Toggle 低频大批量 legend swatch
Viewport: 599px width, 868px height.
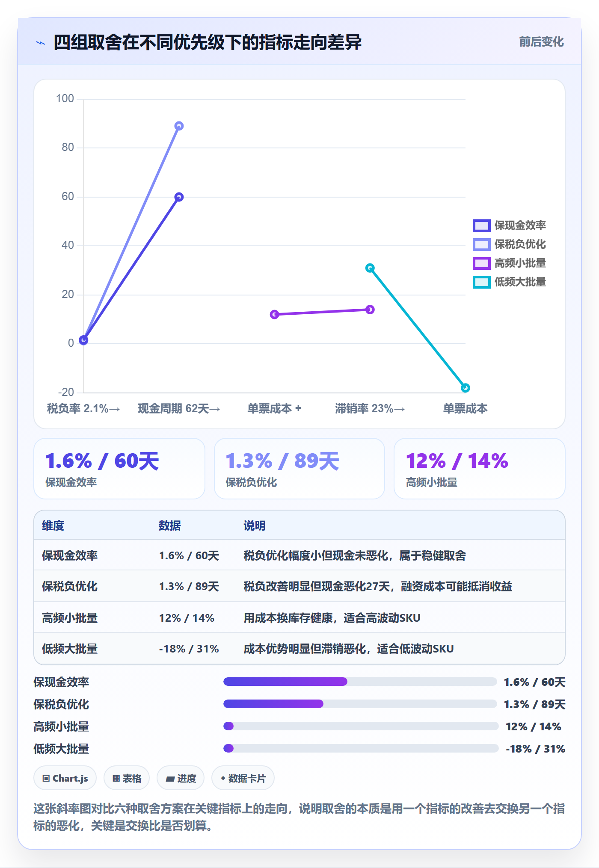tap(481, 282)
